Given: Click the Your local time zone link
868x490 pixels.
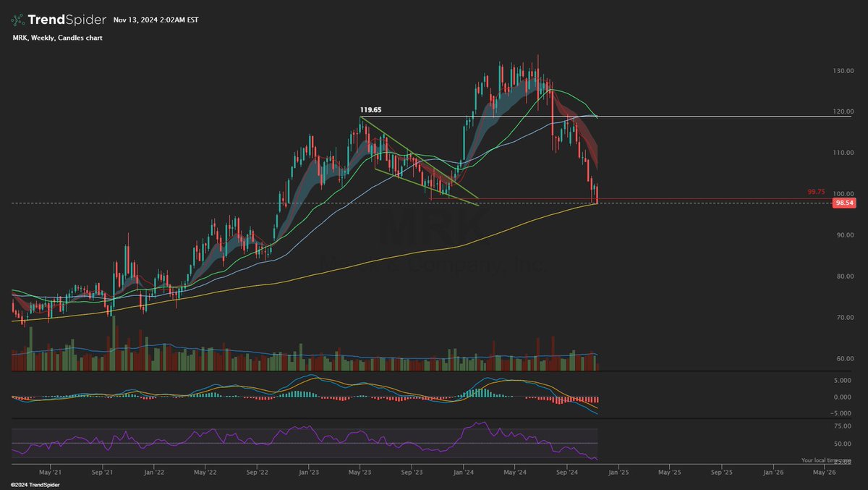Looking at the screenshot, I should (827, 458).
